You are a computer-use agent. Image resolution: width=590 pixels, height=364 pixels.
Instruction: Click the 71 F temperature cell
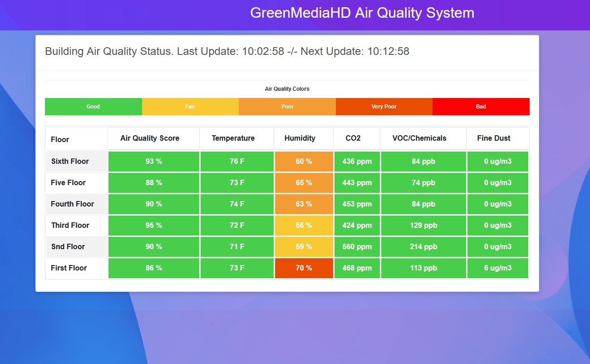coord(237,247)
